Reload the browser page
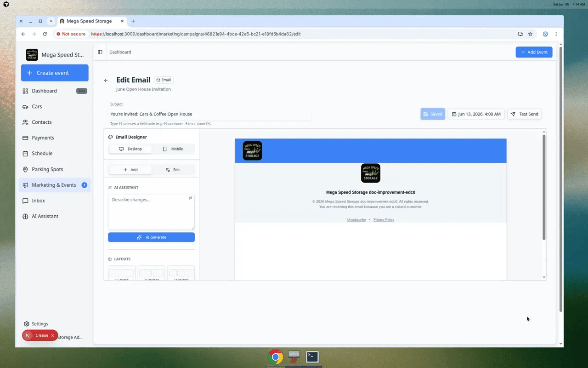The width and height of the screenshot is (588, 368). pos(45,34)
